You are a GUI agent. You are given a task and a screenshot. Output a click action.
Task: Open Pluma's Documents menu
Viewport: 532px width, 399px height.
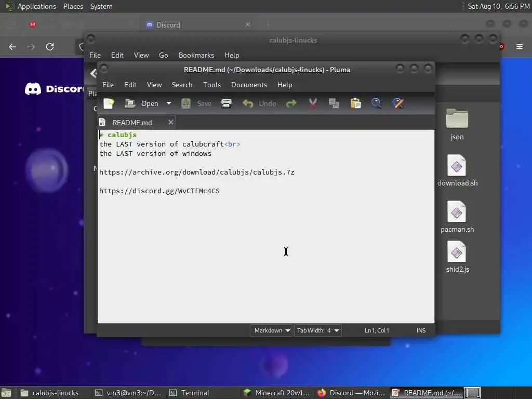[x=249, y=85]
